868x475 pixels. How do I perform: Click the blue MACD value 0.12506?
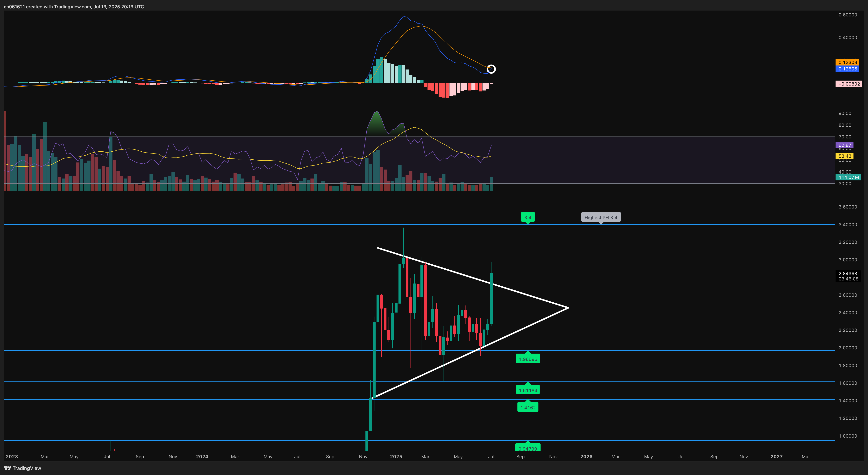pyautogui.click(x=847, y=69)
